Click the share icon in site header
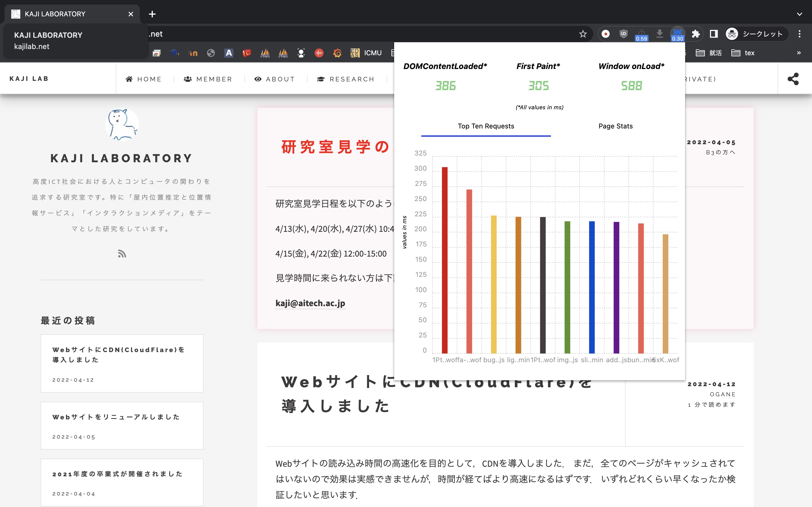This screenshot has height=507, width=812. 793,79
